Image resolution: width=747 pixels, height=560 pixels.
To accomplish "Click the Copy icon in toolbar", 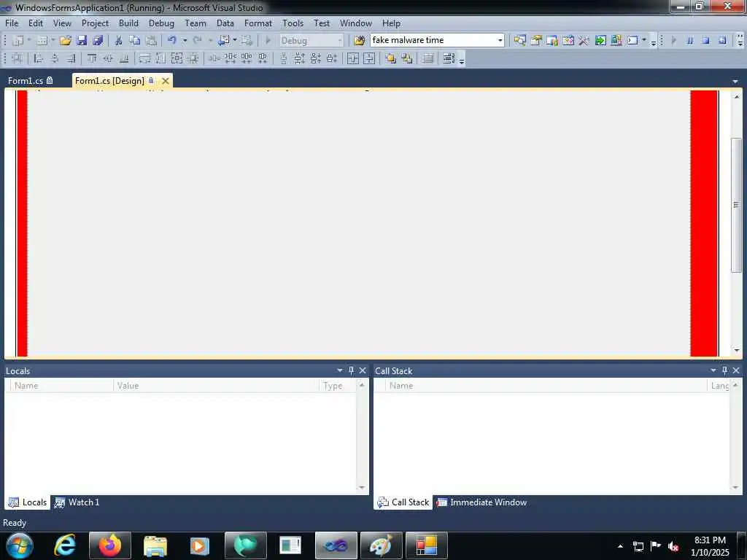I will point(135,41).
